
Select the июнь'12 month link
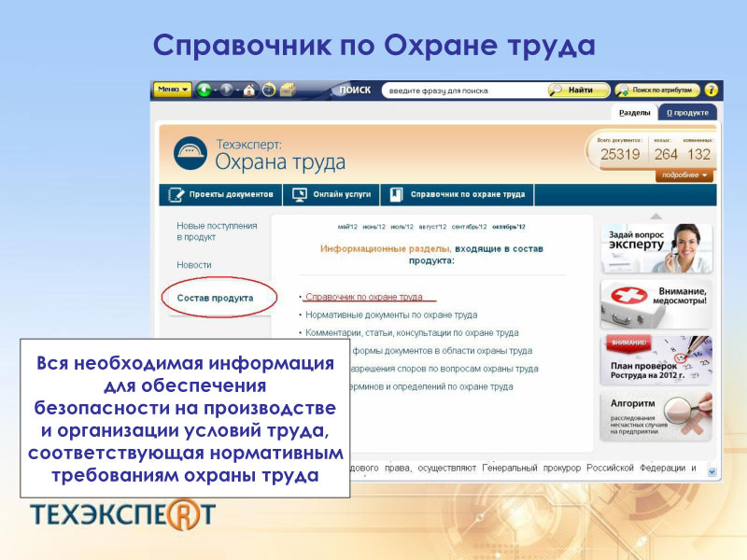[374, 227]
